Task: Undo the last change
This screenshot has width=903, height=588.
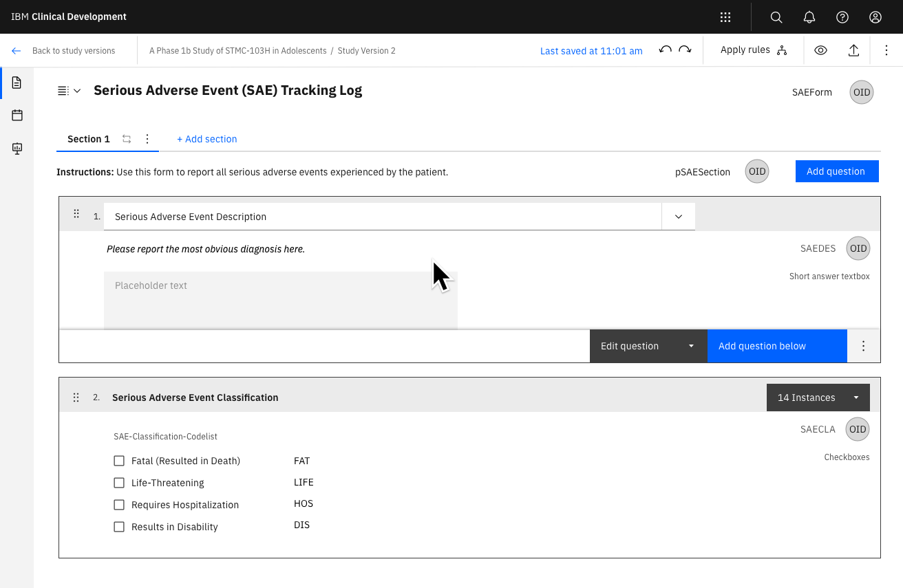Action: [x=665, y=50]
